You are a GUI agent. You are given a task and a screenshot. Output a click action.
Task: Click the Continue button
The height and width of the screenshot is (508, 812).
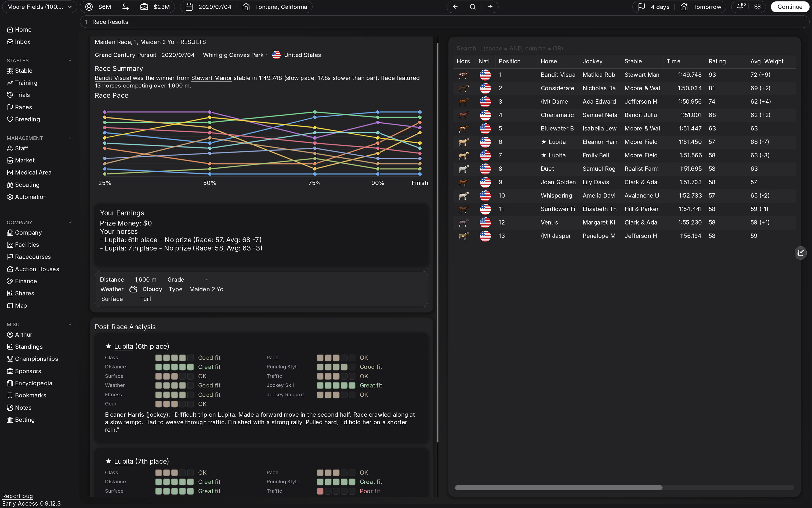[x=789, y=7]
